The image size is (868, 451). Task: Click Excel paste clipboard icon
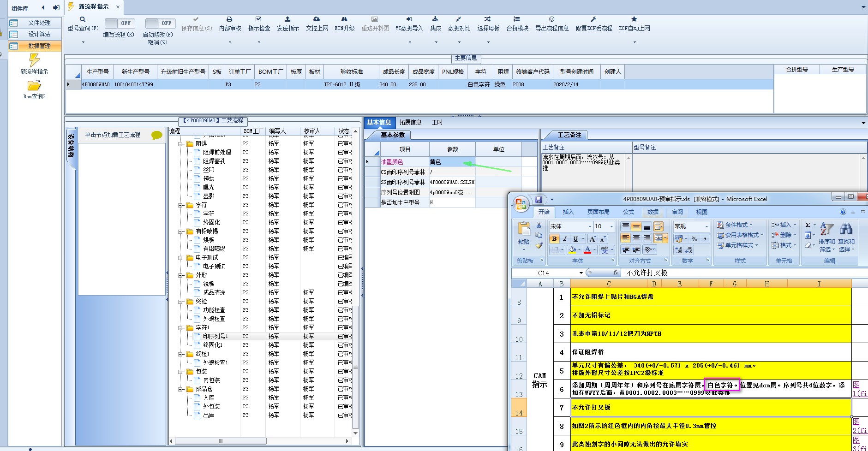click(524, 229)
